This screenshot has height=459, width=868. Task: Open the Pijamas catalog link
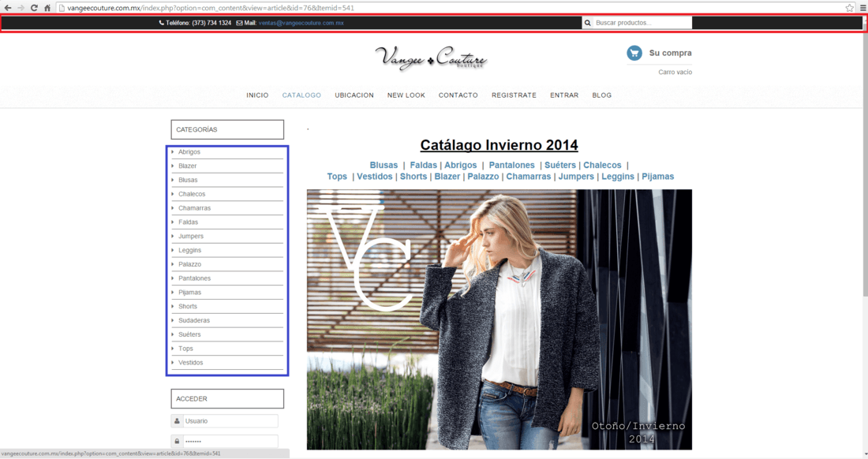pos(658,177)
